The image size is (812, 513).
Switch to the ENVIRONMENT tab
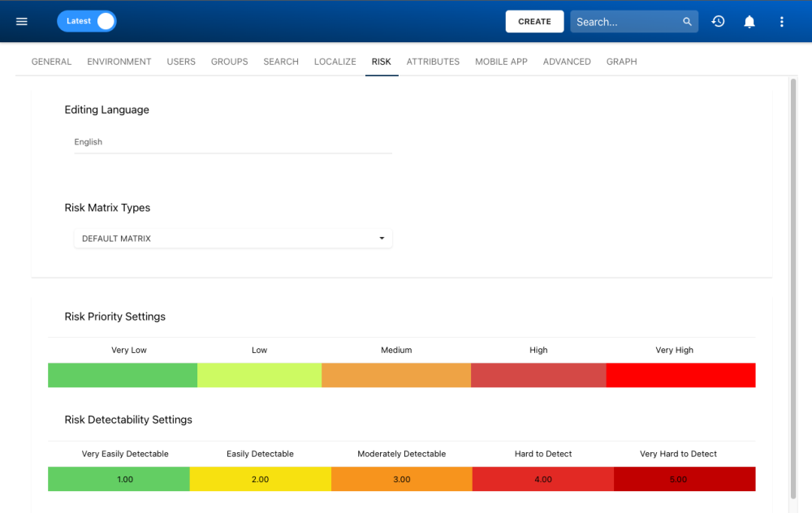pyautogui.click(x=119, y=62)
